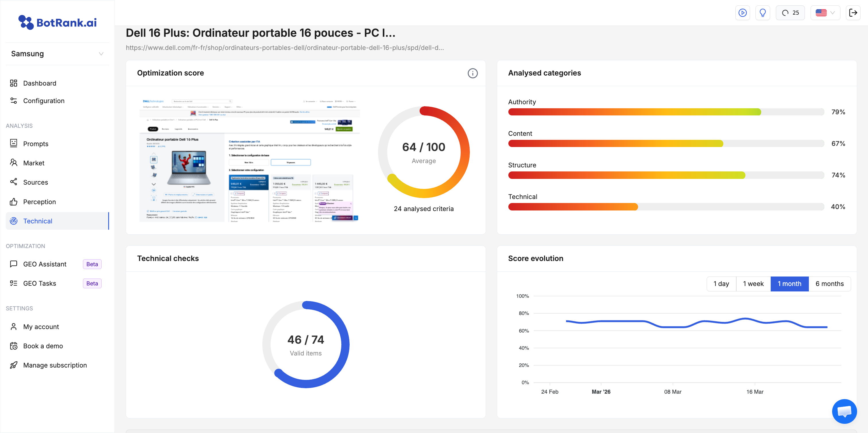Select the 1 week time range
Image resolution: width=868 pixels, height=433 pixels.
click(753, 284)
